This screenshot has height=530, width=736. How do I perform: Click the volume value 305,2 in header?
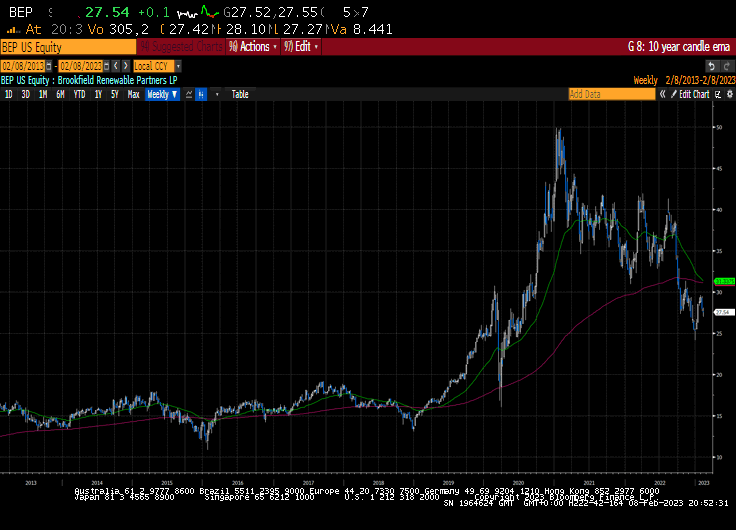(129, 30)
